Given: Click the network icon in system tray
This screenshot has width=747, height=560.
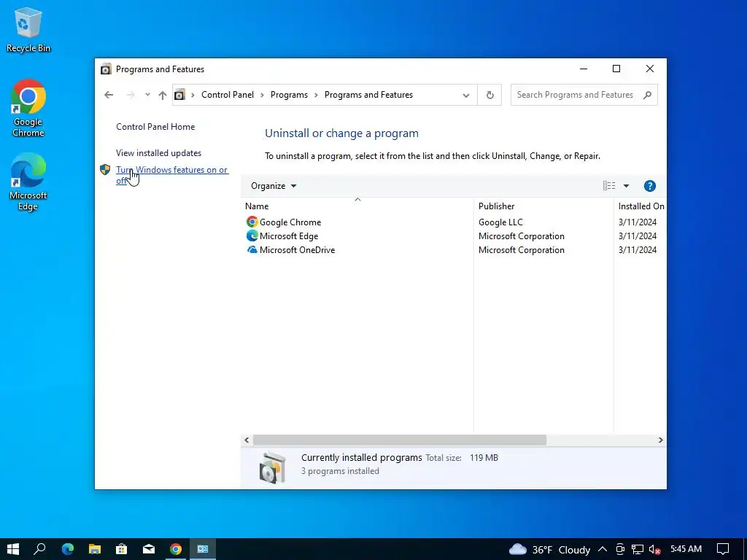Looking at the screenshot, I should [x=638, y=550].
